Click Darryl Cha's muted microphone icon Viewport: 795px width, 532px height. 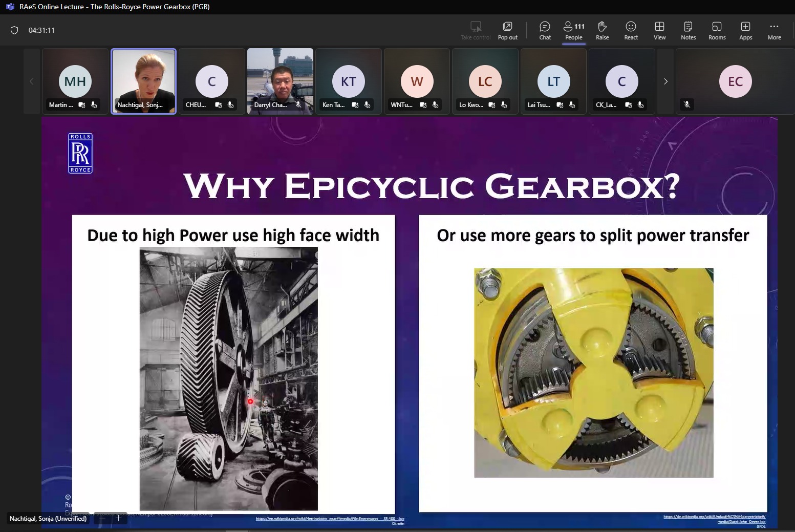[298, 104]
